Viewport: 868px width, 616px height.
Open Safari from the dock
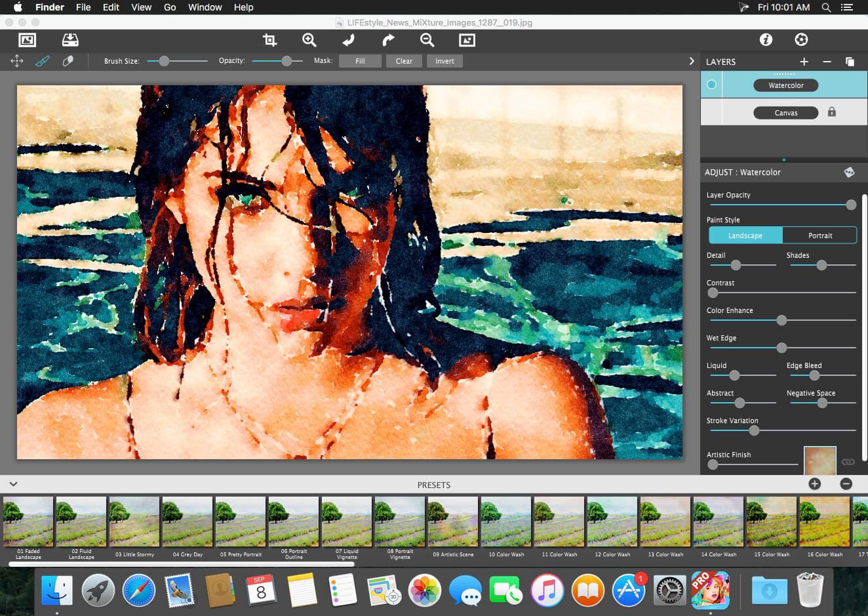pyautogui.click(x=138, y=590)
